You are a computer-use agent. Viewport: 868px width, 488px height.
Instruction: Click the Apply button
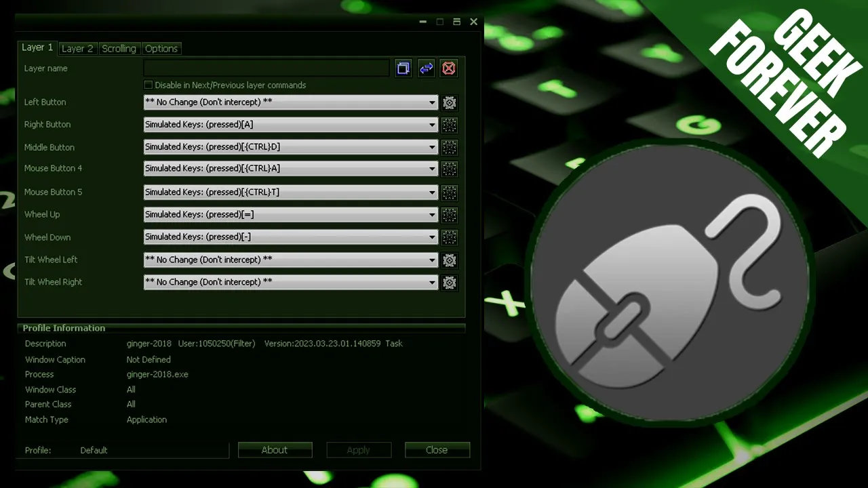[359, 450]
